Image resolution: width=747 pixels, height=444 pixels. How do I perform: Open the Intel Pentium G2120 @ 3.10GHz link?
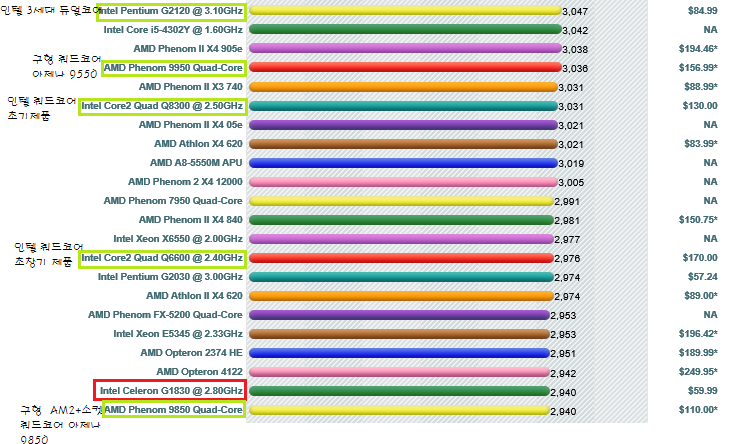tap(169, 11)
